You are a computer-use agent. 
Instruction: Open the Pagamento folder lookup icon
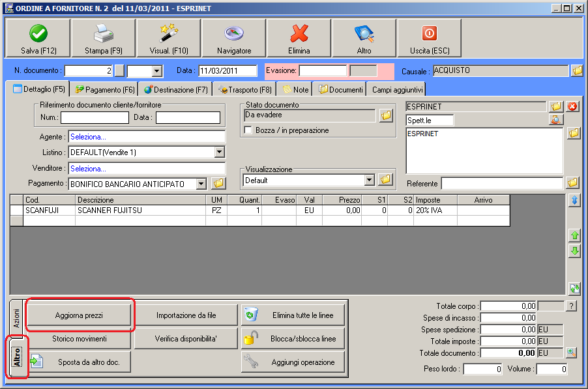tap(218, 183)
